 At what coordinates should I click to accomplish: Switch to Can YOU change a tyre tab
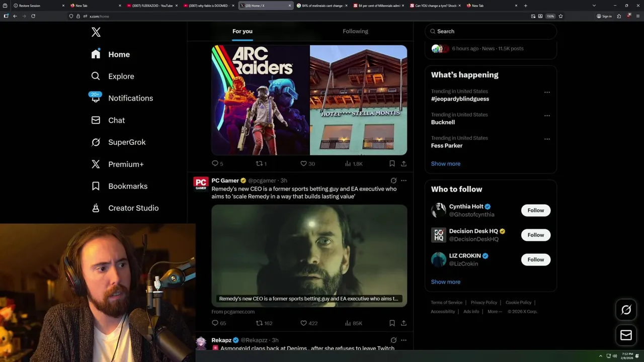point(435,6)
